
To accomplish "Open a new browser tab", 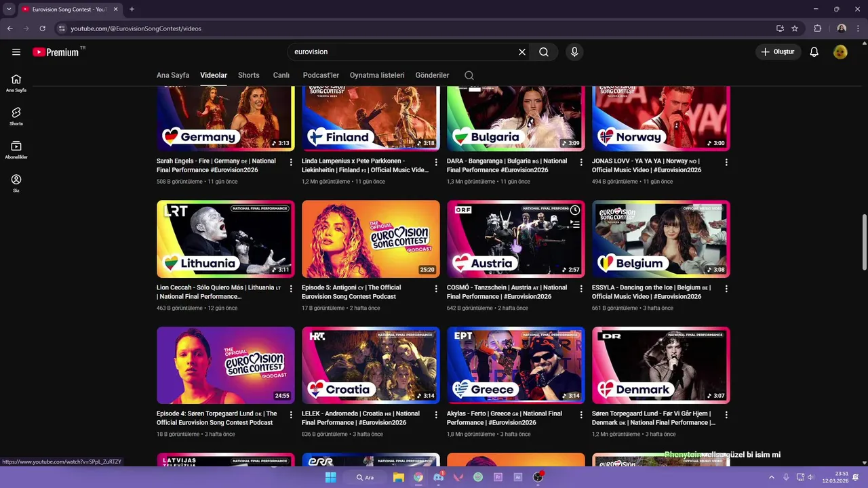I will click(x=132, y=9).
